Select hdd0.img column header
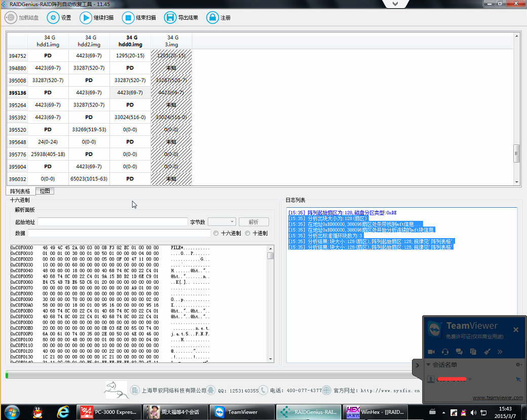The width and height of the screenshot is (527, 420). tap(130, 41)
